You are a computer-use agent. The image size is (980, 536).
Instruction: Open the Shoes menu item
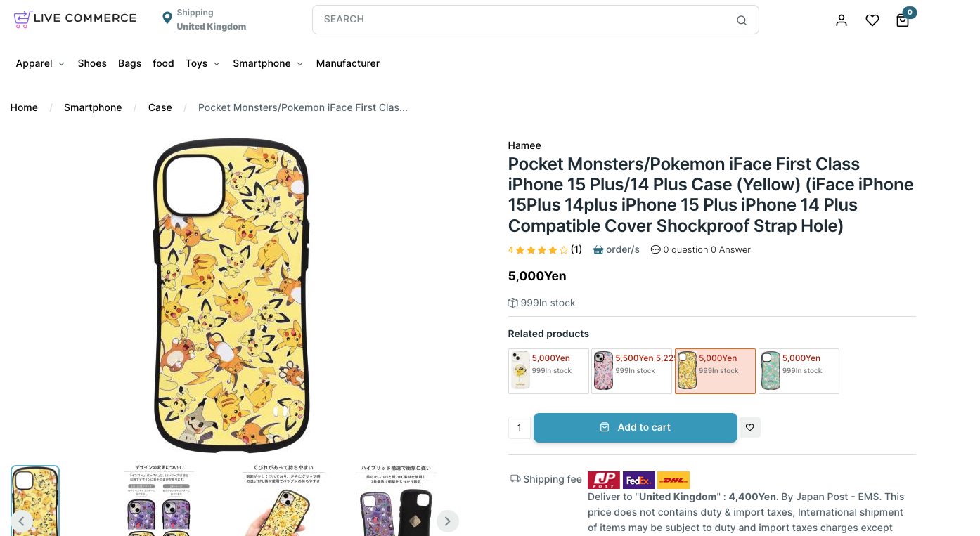tap(92, 63)
